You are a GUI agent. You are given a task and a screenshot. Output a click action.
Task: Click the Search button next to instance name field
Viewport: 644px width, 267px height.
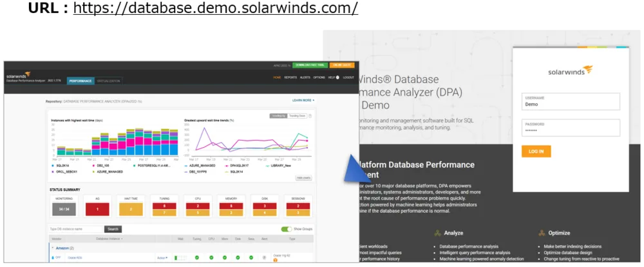(x=113, y=229)
